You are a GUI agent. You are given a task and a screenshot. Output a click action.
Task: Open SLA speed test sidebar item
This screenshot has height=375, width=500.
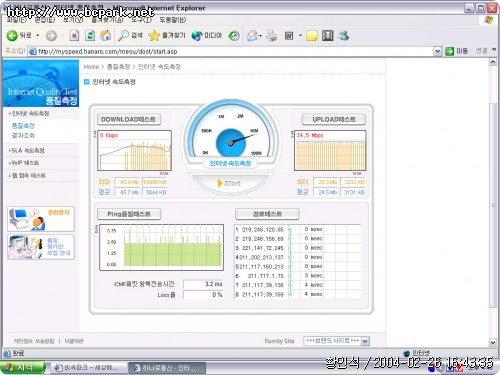(x=28, y=151)
